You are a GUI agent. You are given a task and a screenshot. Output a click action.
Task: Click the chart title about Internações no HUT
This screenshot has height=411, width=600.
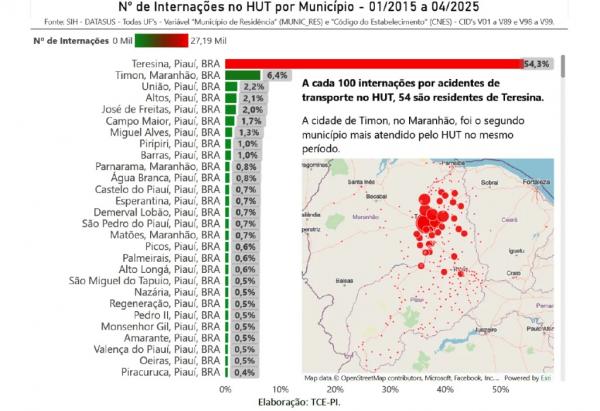[299, 7]
